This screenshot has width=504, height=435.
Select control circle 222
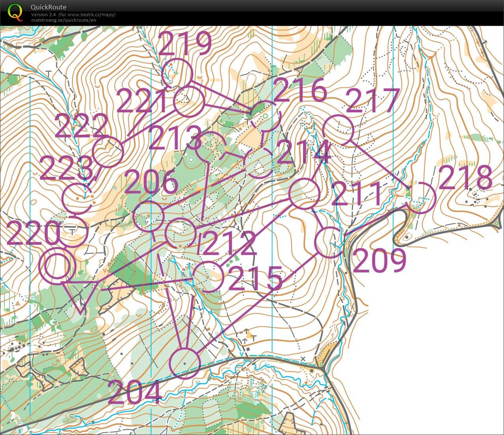(108, 152)
